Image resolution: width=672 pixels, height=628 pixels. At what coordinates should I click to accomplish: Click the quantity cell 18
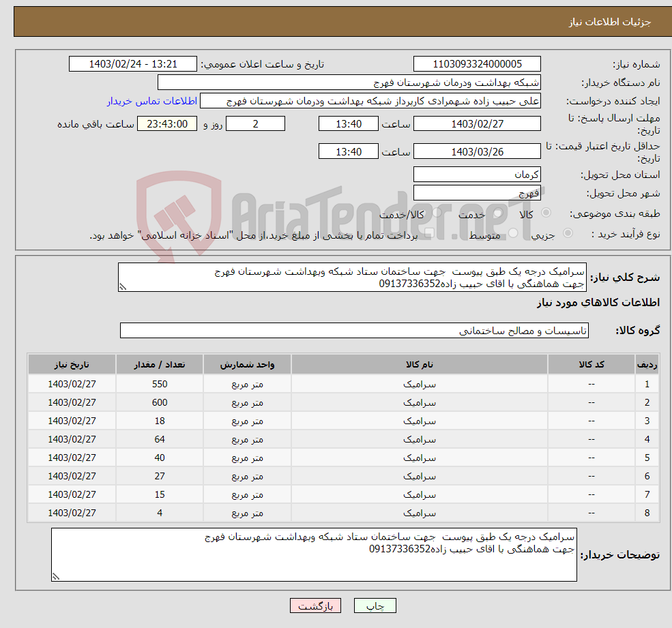(160, 421)
